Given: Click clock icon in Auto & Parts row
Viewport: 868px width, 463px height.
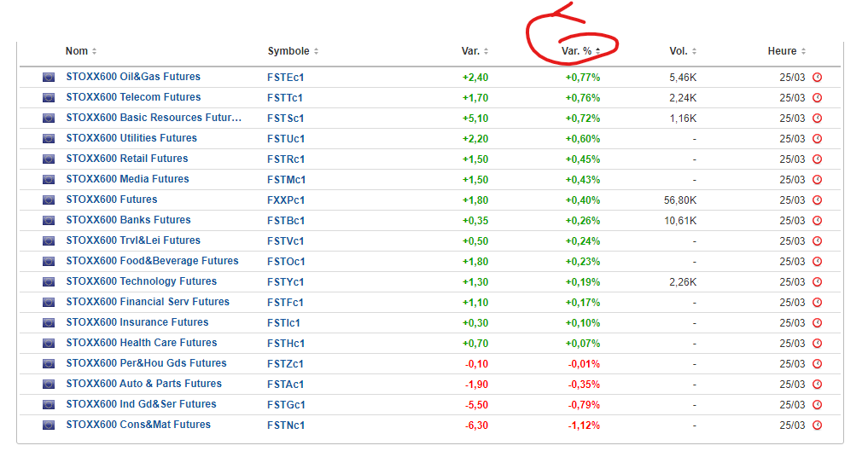Looking at the screenshot, I should coord(817,385).
